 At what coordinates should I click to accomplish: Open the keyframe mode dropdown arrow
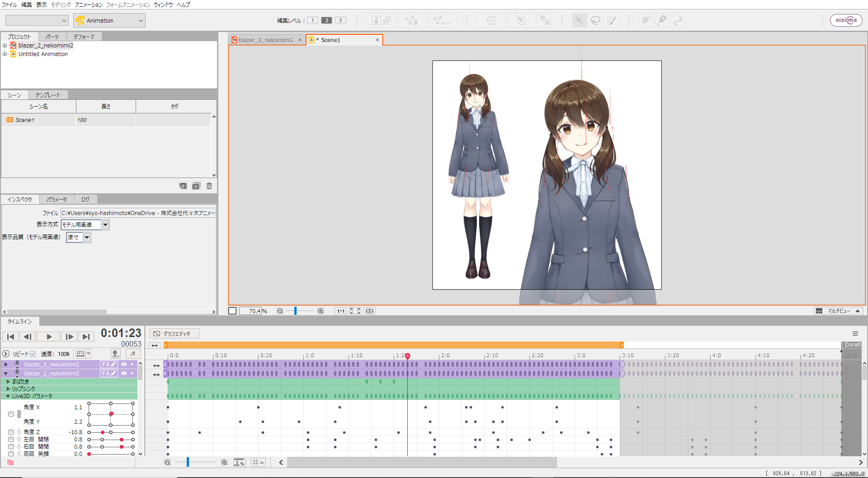pyautogui.click(x=89, y=354)
